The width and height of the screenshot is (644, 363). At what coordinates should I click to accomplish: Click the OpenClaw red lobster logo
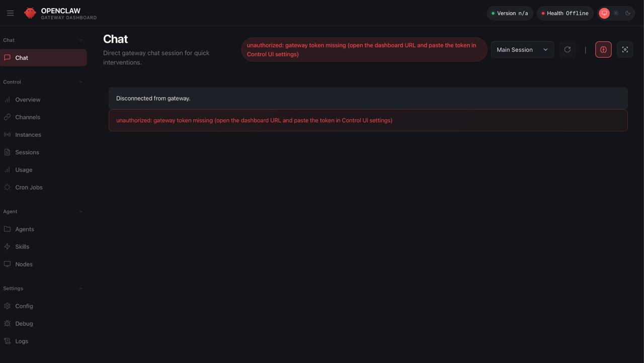pos(30,13)
